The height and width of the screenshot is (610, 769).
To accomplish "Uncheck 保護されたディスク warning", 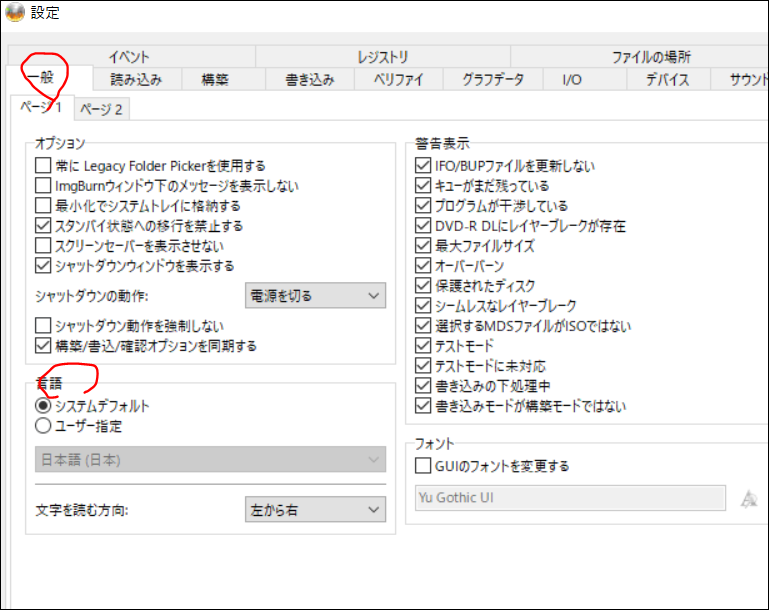I will point(423,286).
